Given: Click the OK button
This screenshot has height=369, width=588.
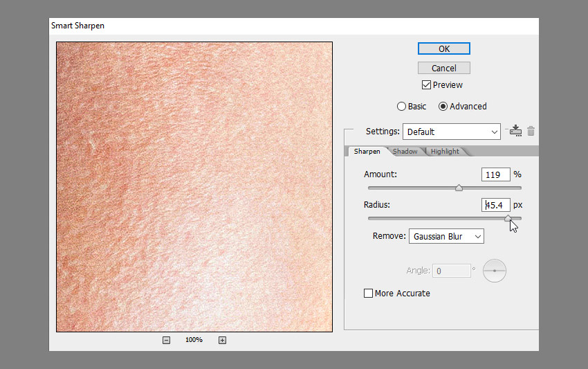Looking at the screenshot, I should click(x=444, y=48).
